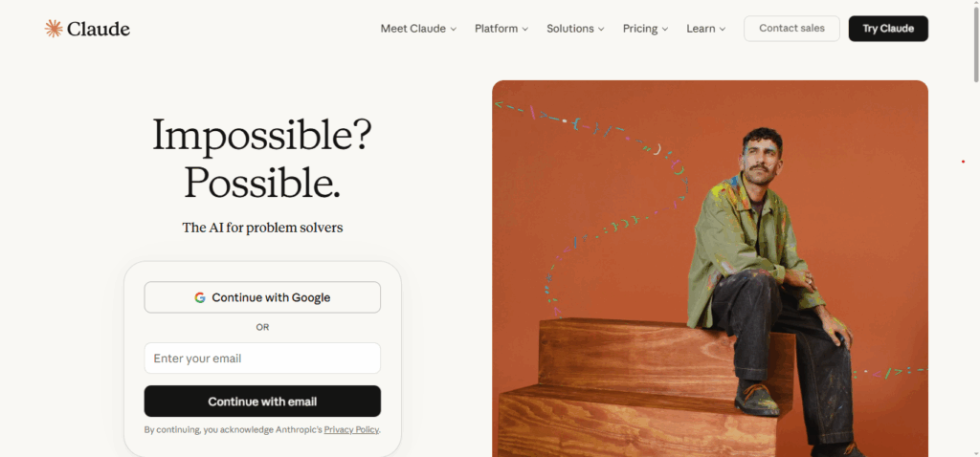Expand the Solutions dropdown chevron
980x457 pixels.
click(601, 30)
